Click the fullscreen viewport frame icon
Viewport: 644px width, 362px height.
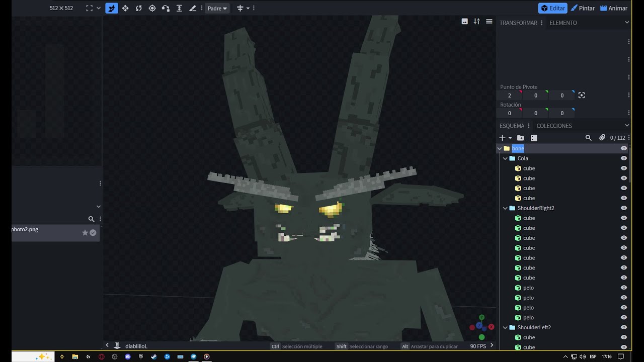click(x=89, y=8)
